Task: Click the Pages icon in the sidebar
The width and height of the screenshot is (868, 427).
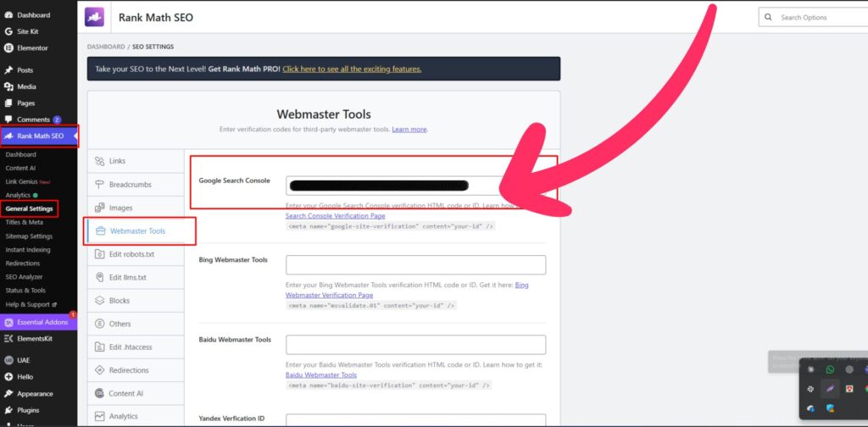Action: click(x=8, y=103)
